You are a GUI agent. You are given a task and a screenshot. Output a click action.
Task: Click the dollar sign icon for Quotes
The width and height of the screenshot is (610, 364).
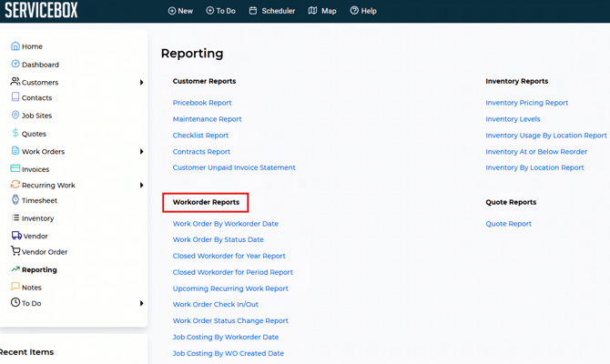(15, 133)
